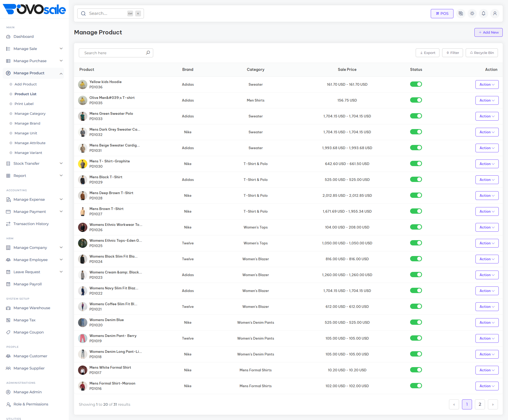Toggle status for Mens Black T-Shirt PD1029
This screenshot has height=420, width=508.
[x=416, y=179]
